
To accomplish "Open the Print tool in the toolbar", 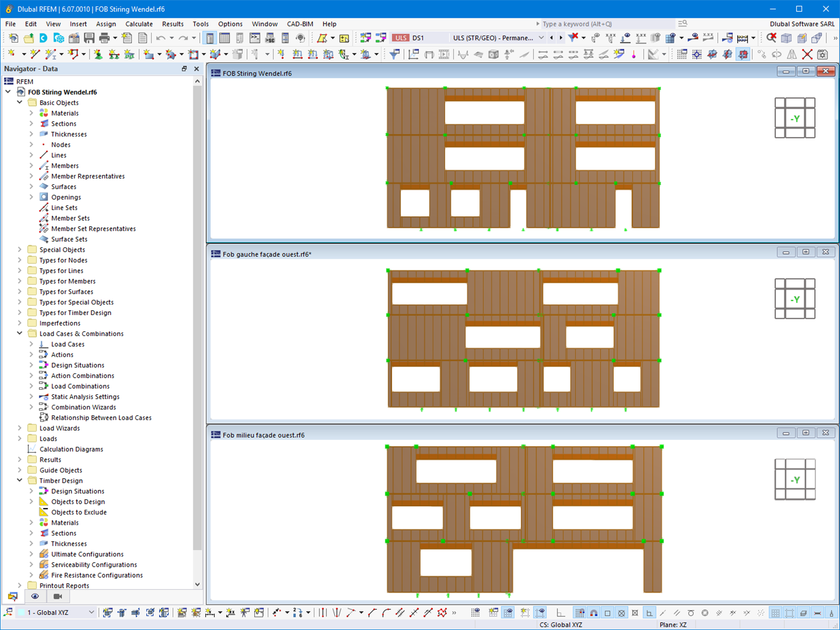I will pyautogui.click(x=104, y=38).
